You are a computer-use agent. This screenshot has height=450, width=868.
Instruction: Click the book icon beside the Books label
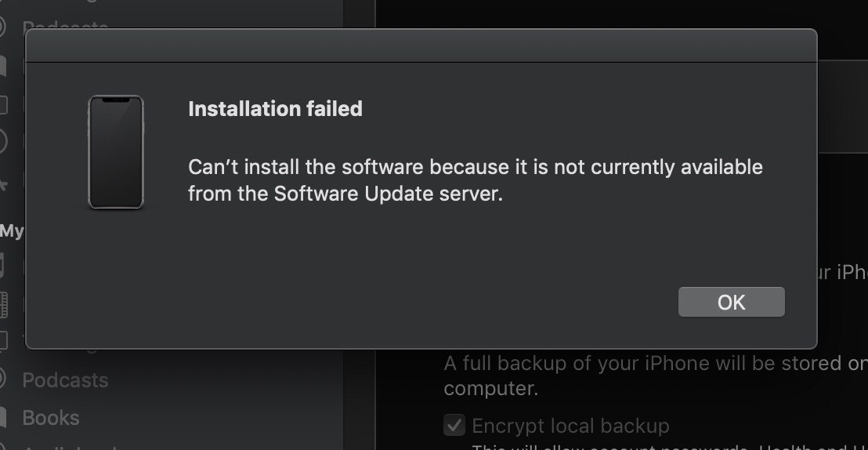pos(3,418)
